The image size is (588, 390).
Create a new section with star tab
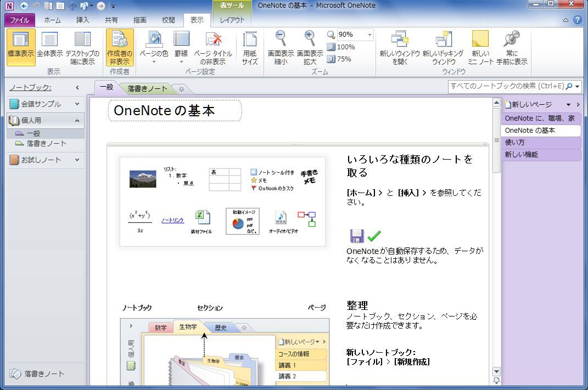(182, 89)
